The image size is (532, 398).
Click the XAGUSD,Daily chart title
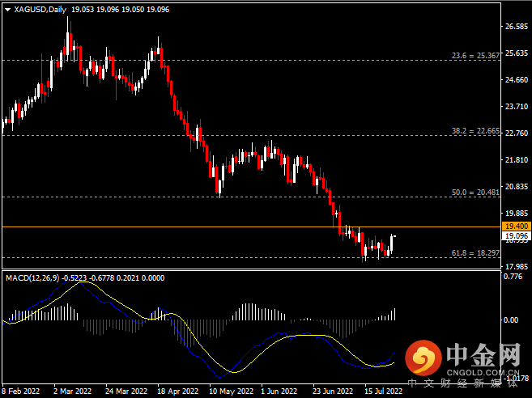[40, 10]
